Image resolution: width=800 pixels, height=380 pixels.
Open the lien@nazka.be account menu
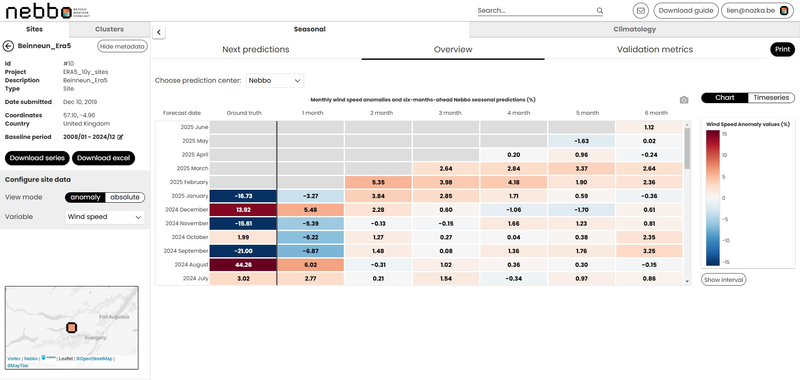click(x=757, y=11)
